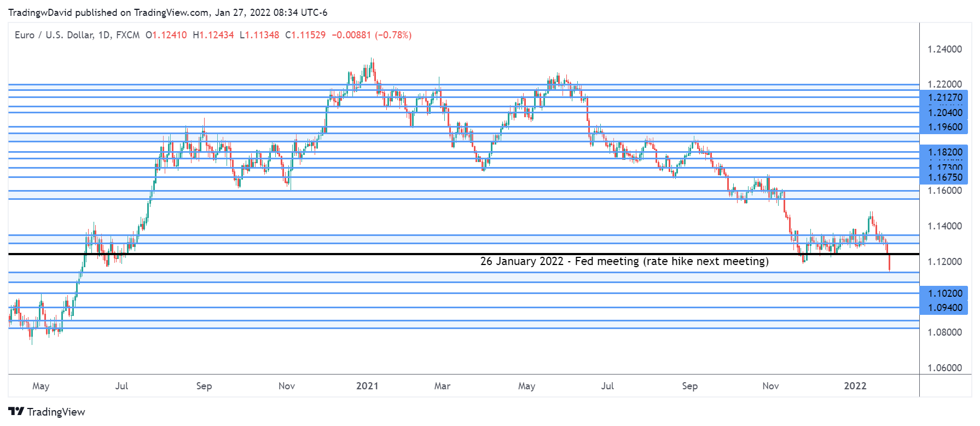
Task: Click the 1.24000 price axis value
Action: click(944, 49)
